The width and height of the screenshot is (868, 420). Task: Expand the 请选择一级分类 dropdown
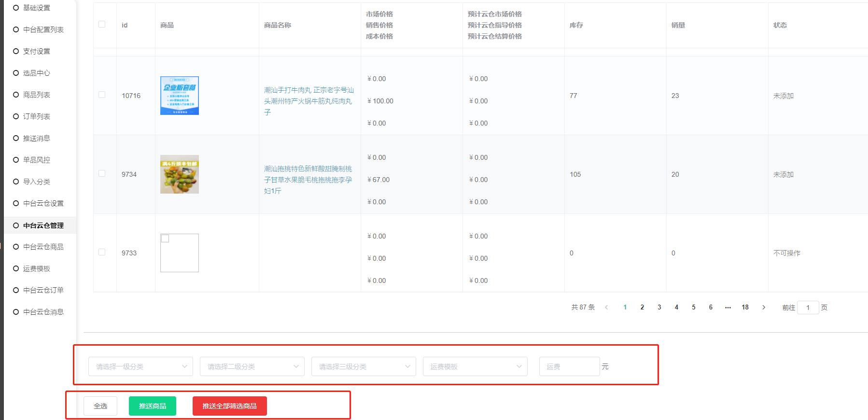140,366
